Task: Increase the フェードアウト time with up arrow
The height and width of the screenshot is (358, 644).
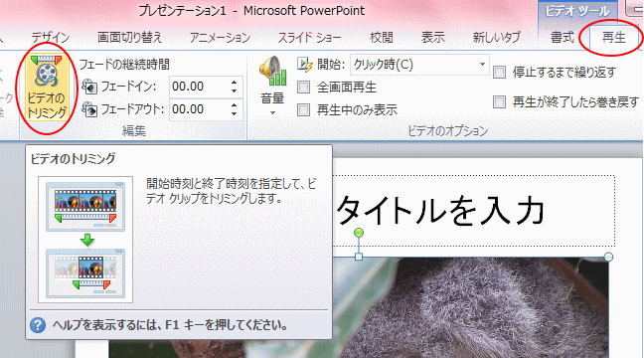Action: (235, 105)
